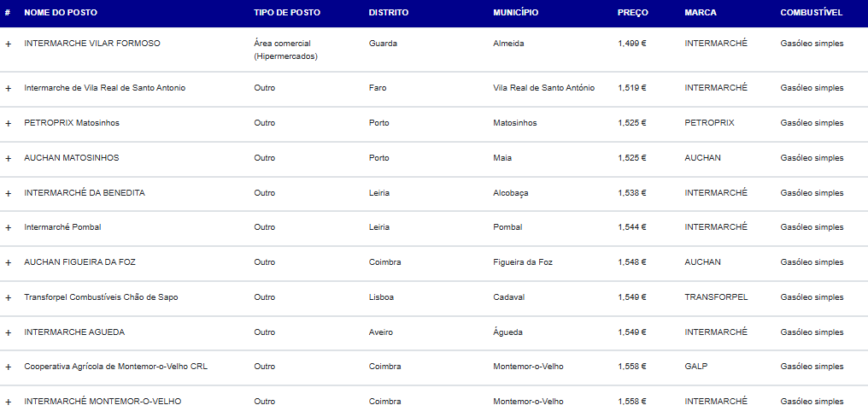This screenshot has width=868, height=417.
Task: Sort by the NOME DO POSTO column header
Action: pyautogui.click(x=61, y=13)
